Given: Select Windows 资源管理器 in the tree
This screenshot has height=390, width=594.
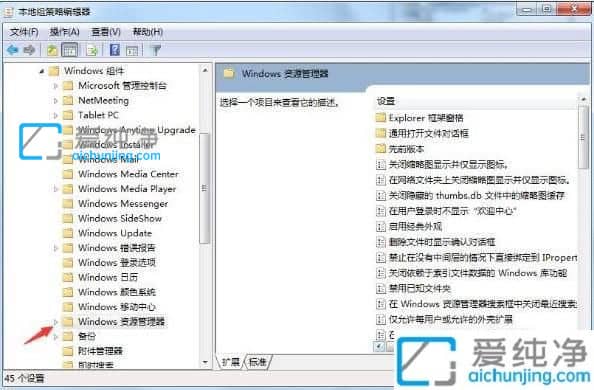Looking at the screenshot, I should point(121,322).
